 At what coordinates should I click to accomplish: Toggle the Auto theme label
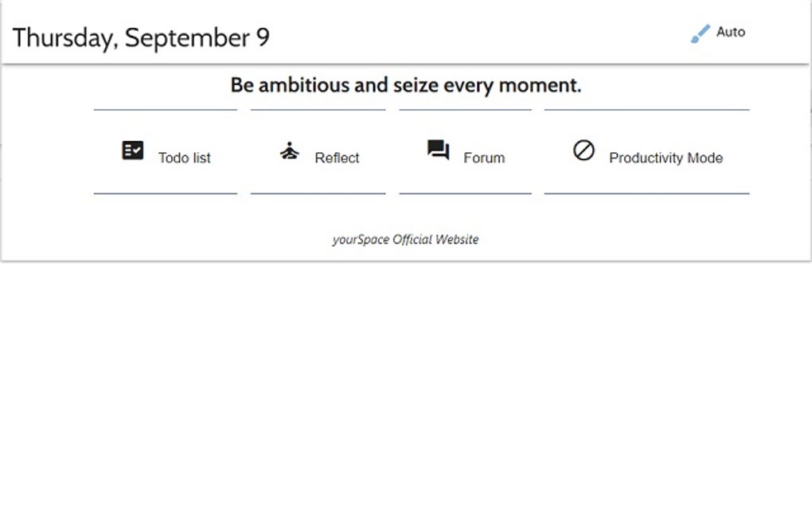pos(731,32)
